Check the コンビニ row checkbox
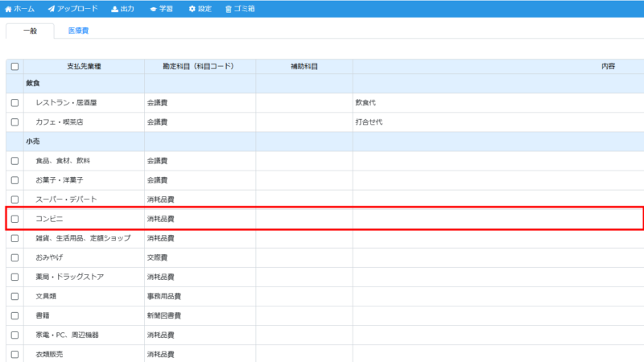644x362 pixels. (14, 219)
